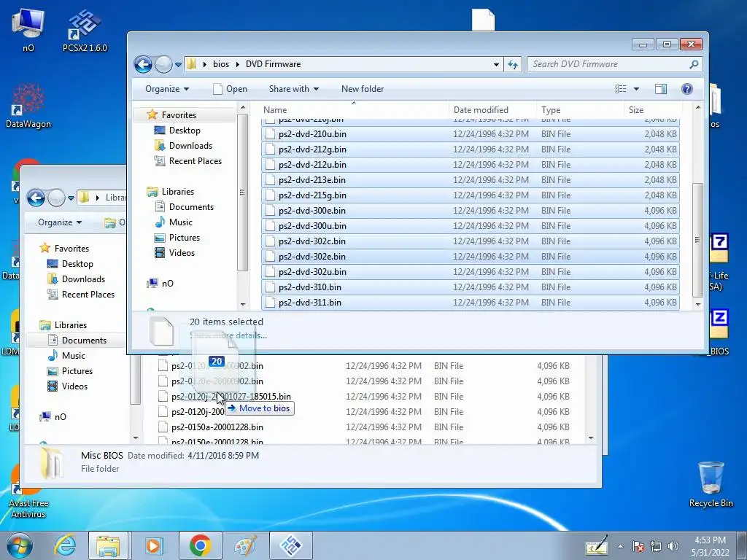The width and height of the screenshot is (747, 560).
Task: Click the Show more details link
Action: coord(228,335)
